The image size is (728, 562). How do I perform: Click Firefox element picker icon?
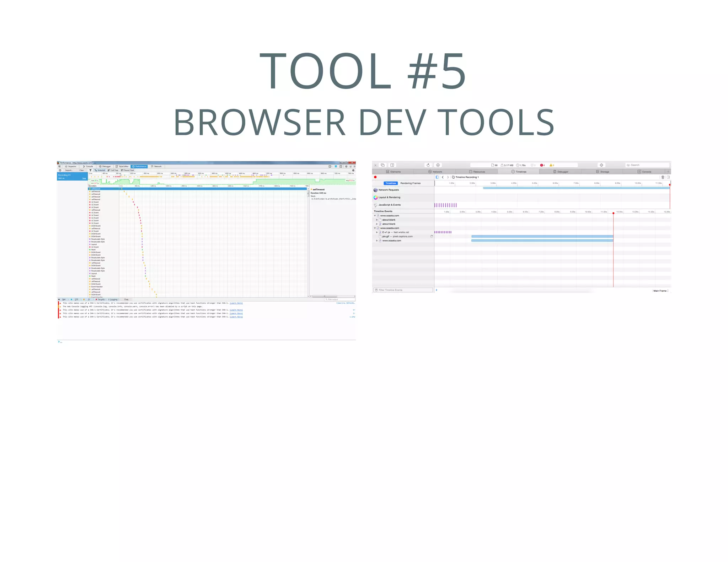click(59, 166)
